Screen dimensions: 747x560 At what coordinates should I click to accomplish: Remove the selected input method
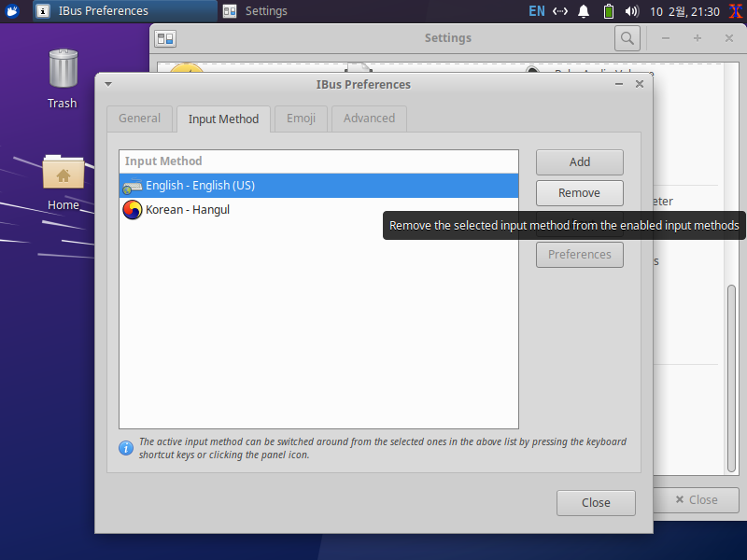tap(579, 193)
